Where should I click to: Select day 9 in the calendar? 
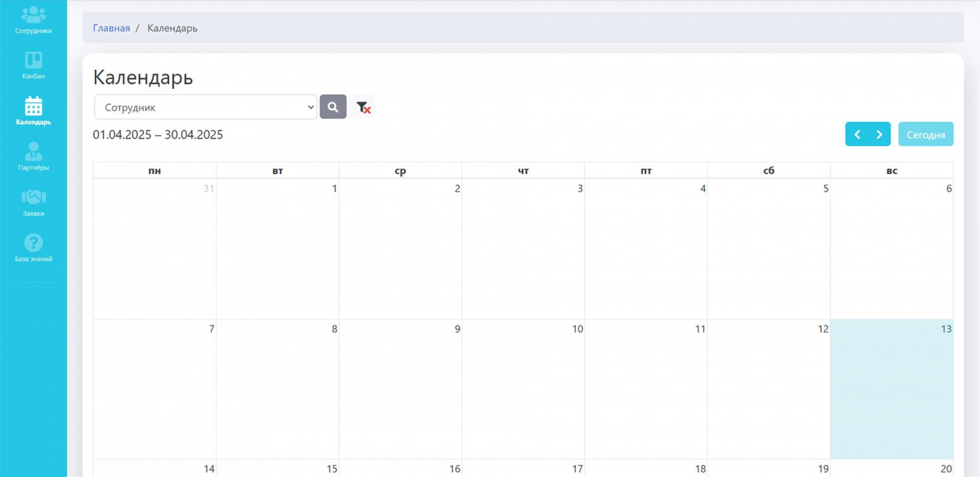401,389
